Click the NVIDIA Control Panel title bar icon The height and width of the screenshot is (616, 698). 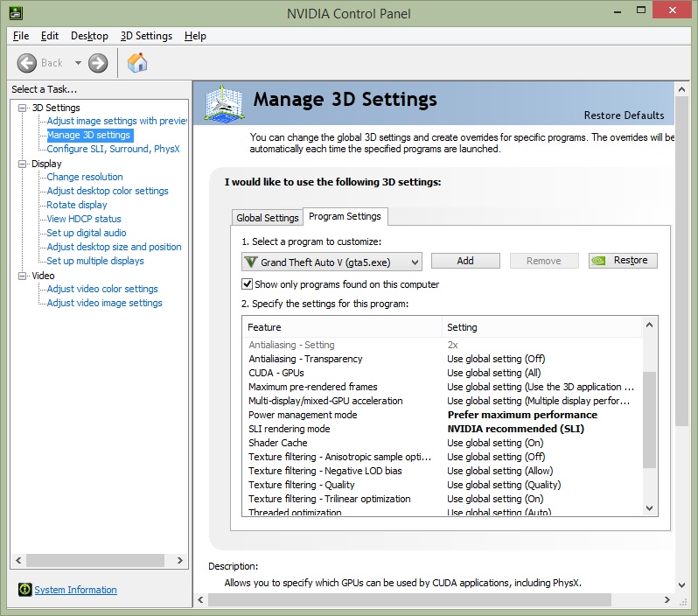point(16,13)
